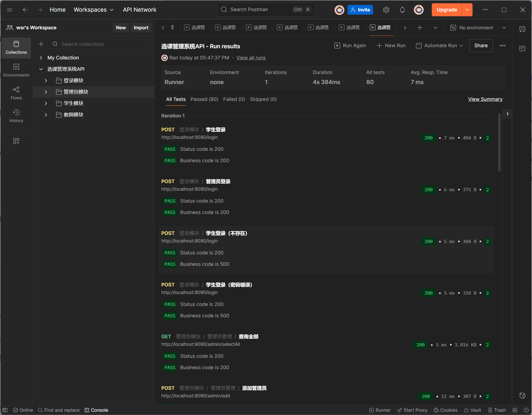Expand the 登录模块 folder

46,81
